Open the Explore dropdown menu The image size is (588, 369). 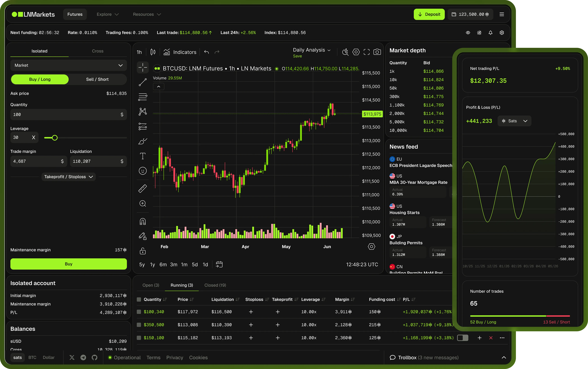click(x=108, y=14)
